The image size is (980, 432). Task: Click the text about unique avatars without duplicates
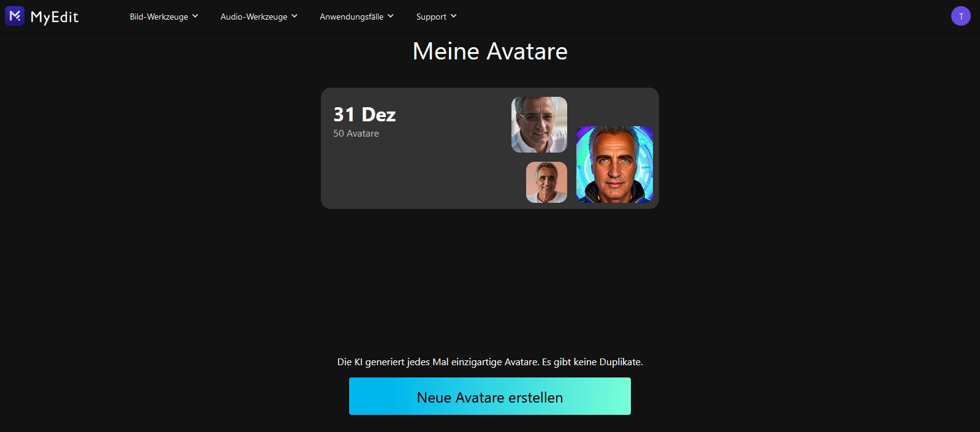tap(490, 362)
